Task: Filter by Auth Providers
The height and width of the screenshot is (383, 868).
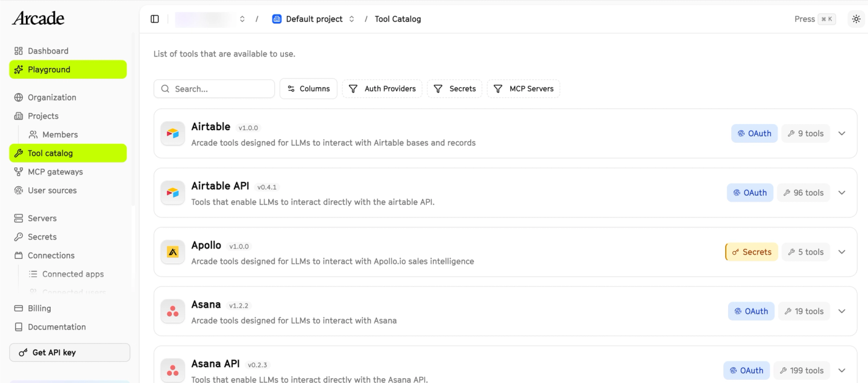Action: (383, 89)
